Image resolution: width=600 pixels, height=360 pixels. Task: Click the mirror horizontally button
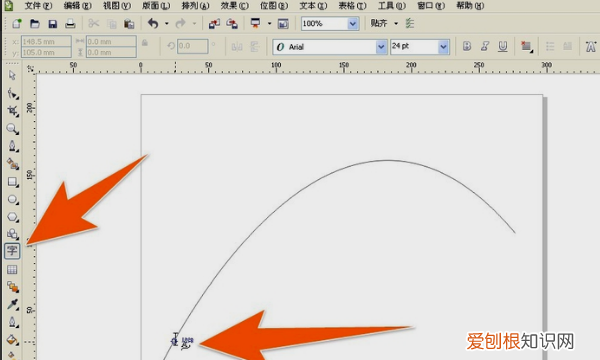point(237,47)
